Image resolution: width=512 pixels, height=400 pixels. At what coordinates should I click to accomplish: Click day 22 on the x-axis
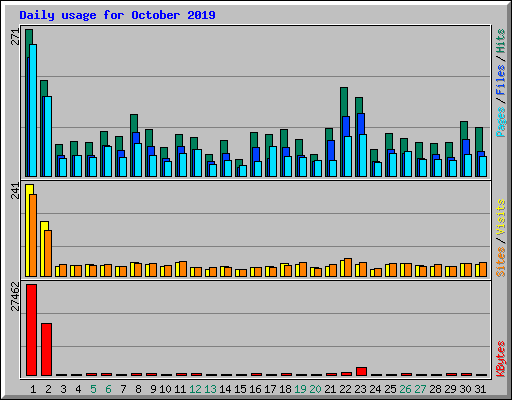[x=345, y=389]
